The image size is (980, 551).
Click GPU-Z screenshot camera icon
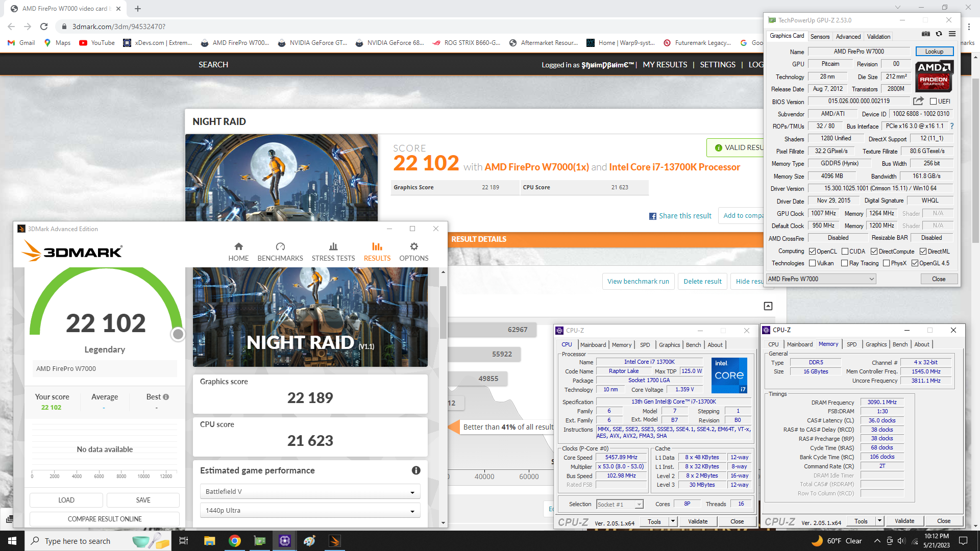(x=925, y=34)
